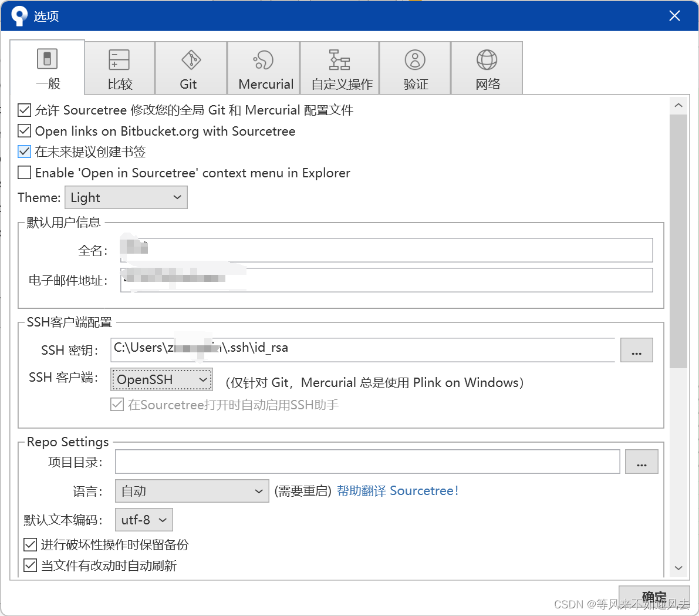Toggle Open links on Bitbucket.org with Sourcetree
The height and width of the screenshot is (616, 699).
25,131
